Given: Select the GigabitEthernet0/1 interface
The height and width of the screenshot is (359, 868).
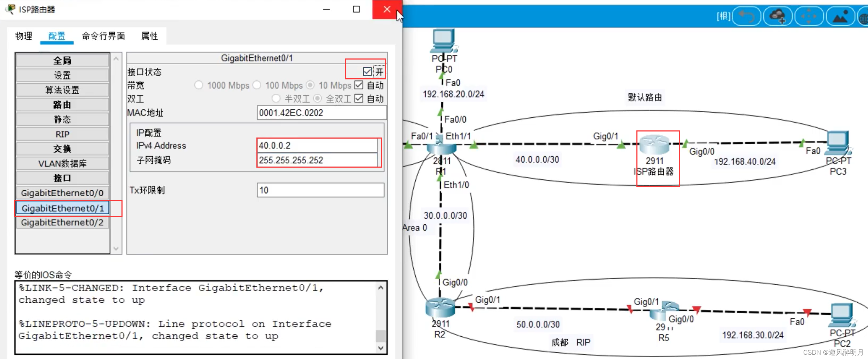Looking at the screenshot, I should (62, 208).
